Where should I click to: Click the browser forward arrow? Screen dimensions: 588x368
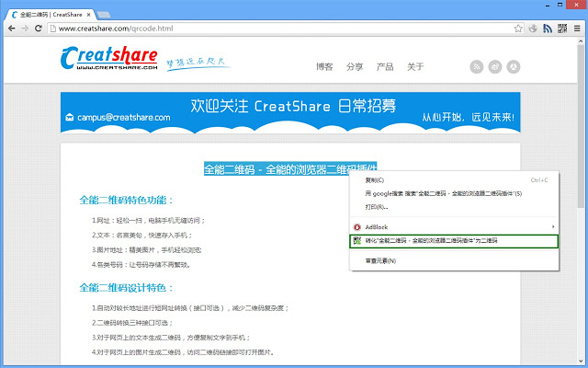25,29
